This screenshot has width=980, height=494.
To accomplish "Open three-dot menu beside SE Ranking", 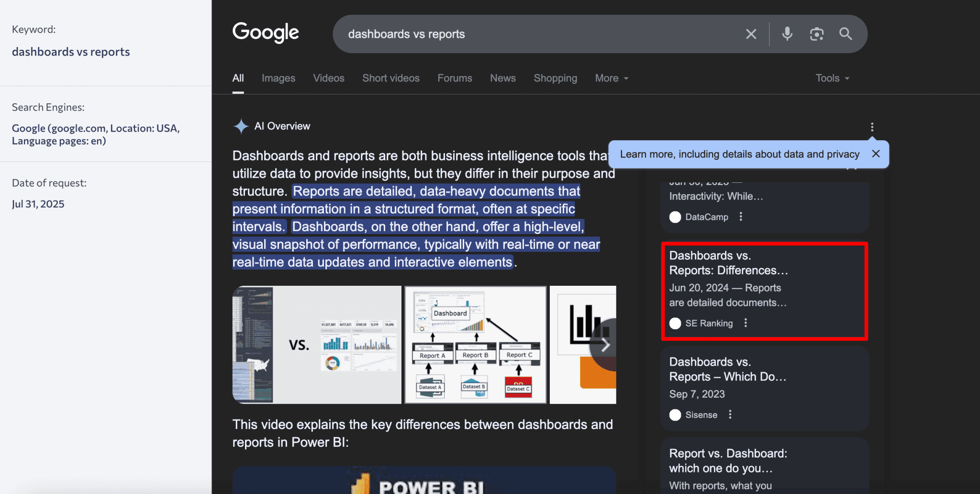I will (746, 323).
